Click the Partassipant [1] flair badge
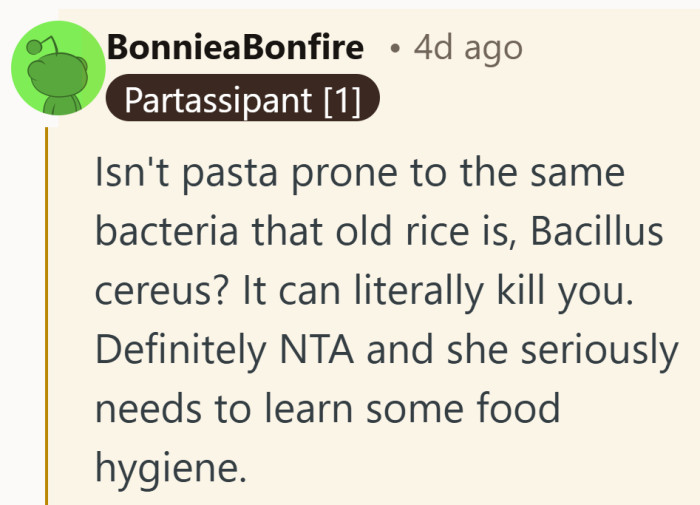700x505 pixels. point(243,102)
